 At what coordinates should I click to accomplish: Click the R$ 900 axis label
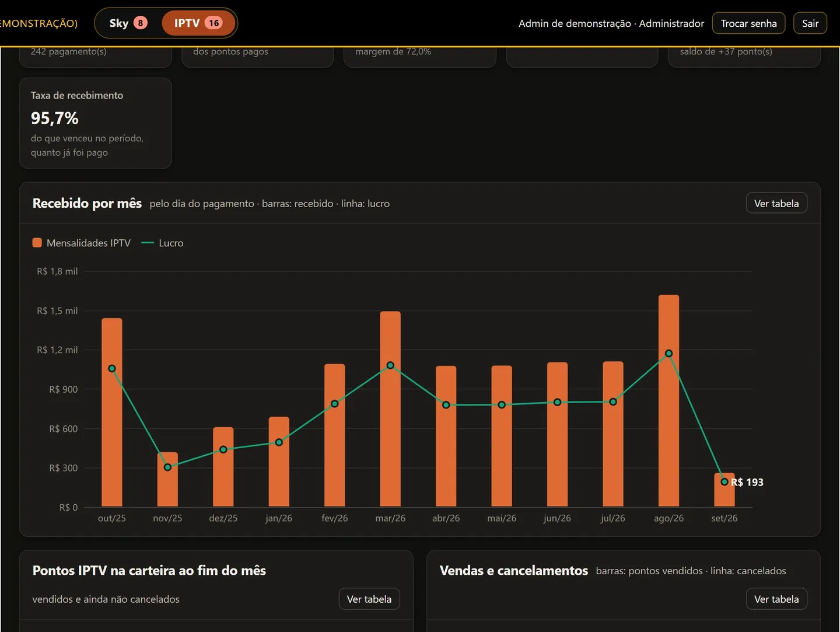[63, 389]
